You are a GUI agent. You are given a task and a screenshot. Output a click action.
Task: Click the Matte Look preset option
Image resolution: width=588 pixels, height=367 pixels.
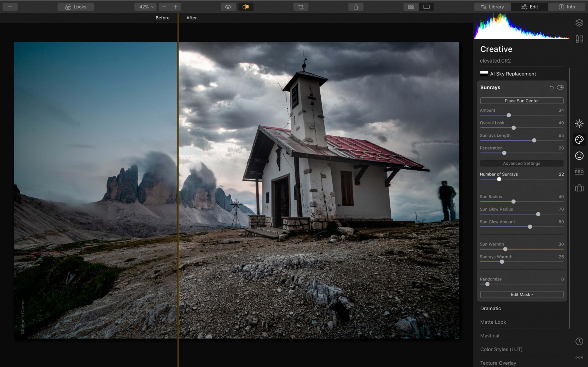[493, 322]
